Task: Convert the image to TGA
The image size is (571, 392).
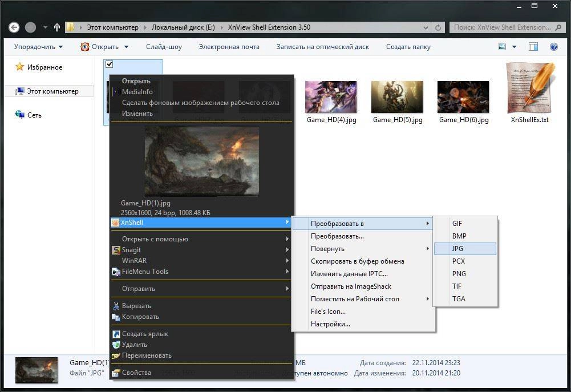Action: coord(465,299)
